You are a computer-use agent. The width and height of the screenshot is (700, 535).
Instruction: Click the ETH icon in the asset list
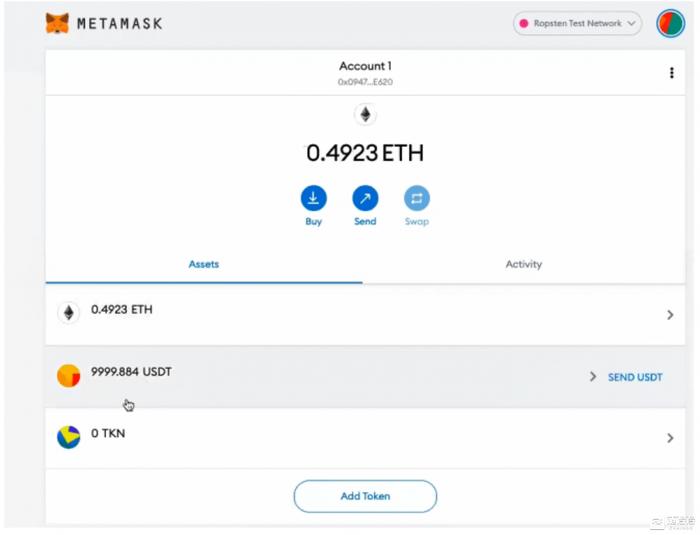(x=69, y=312)
